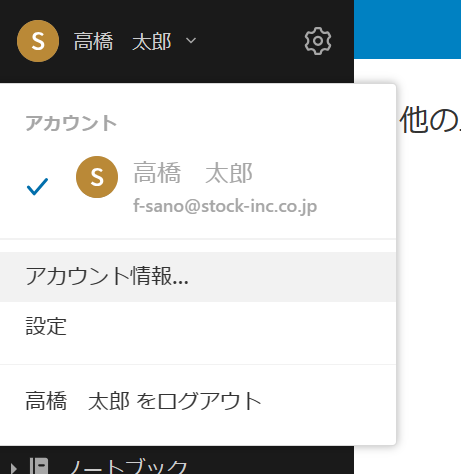Open 設定 menu item
461x474 pixels.
click(198, 326)
